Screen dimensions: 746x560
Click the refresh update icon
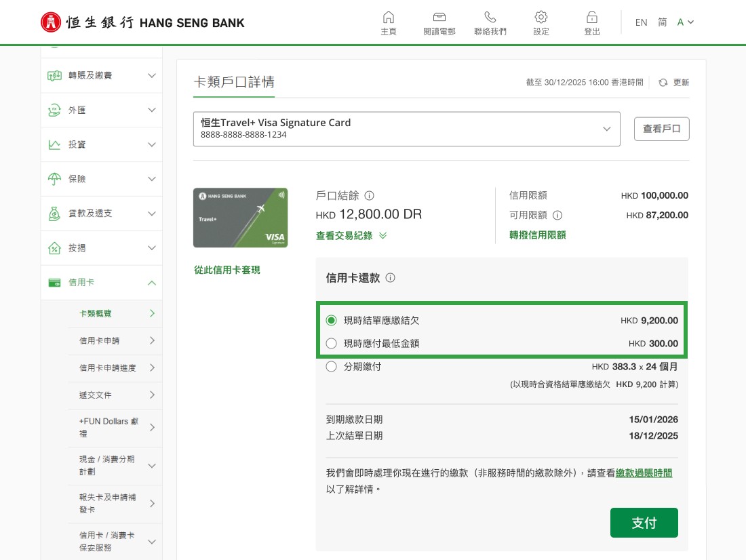pyautogui.click(x=663, y=83)
